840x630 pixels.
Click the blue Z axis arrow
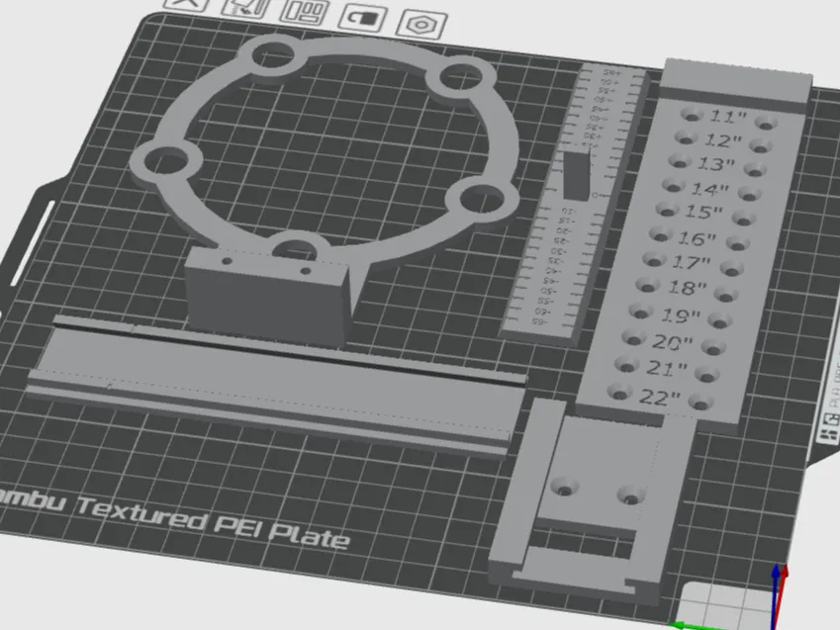tap(775, 596)
